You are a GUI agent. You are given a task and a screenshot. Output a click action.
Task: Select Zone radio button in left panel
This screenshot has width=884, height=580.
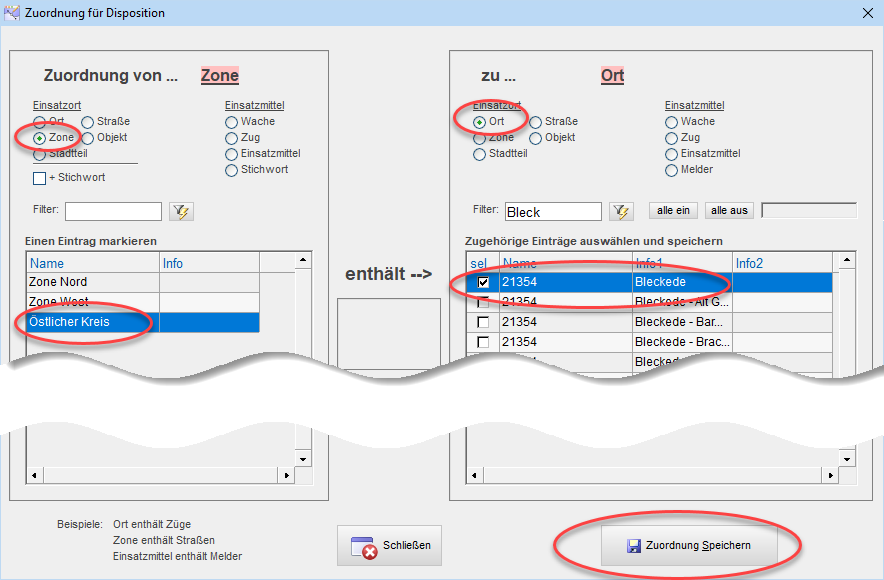click(x=40, y=137)
